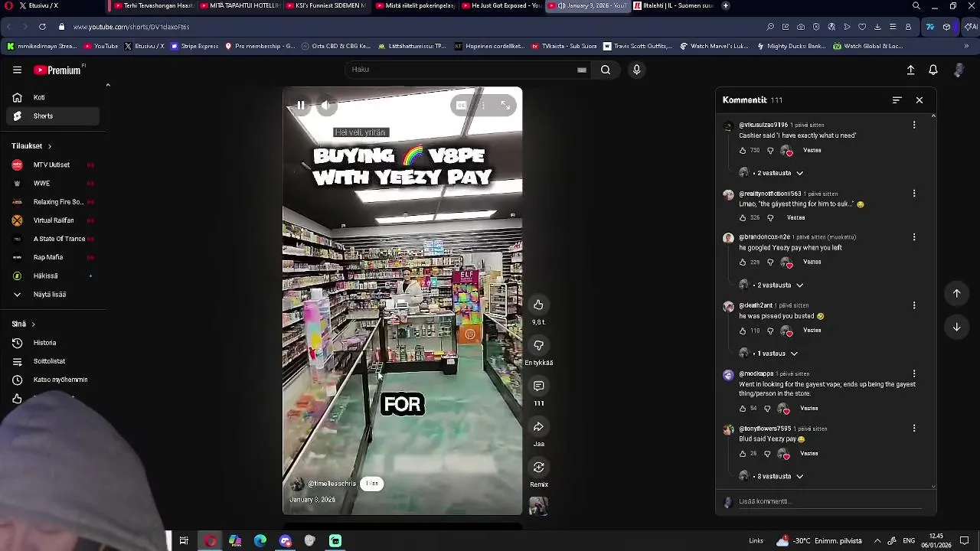Start voice search with microphone

coord(636,70)
